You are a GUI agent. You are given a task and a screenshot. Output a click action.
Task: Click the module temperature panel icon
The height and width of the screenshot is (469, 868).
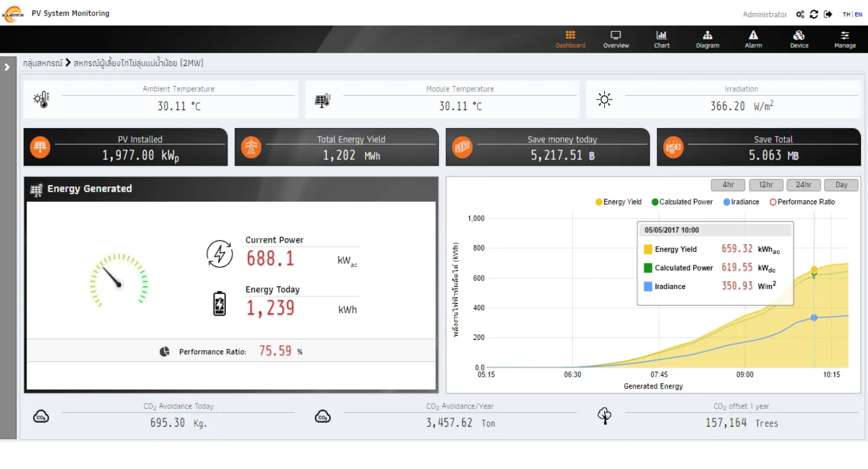(x=323, y=100)
